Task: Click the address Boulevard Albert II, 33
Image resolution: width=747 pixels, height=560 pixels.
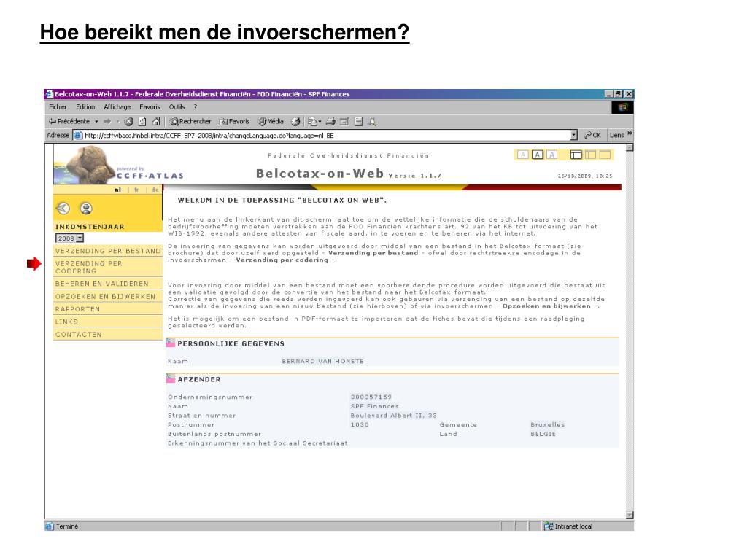Action: (x=393, y=415)
